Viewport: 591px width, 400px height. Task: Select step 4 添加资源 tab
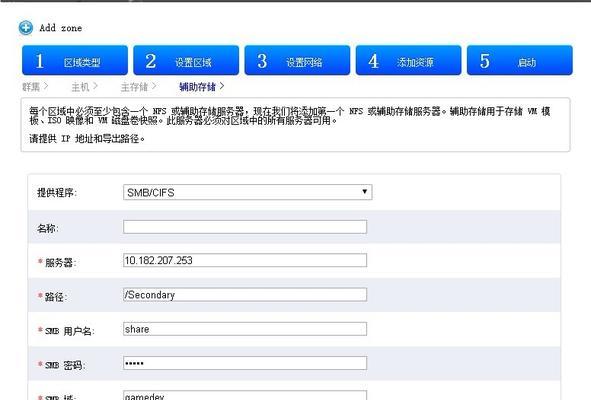(x=408, y=61)
